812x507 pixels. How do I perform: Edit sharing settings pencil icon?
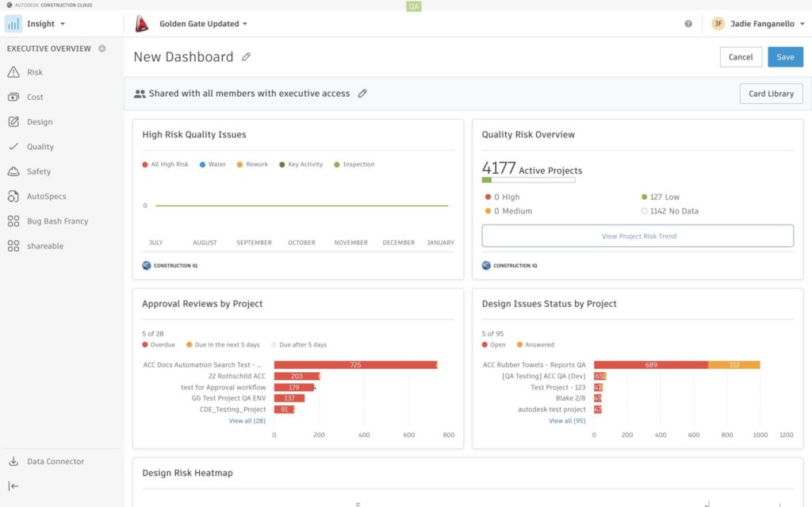362,94
